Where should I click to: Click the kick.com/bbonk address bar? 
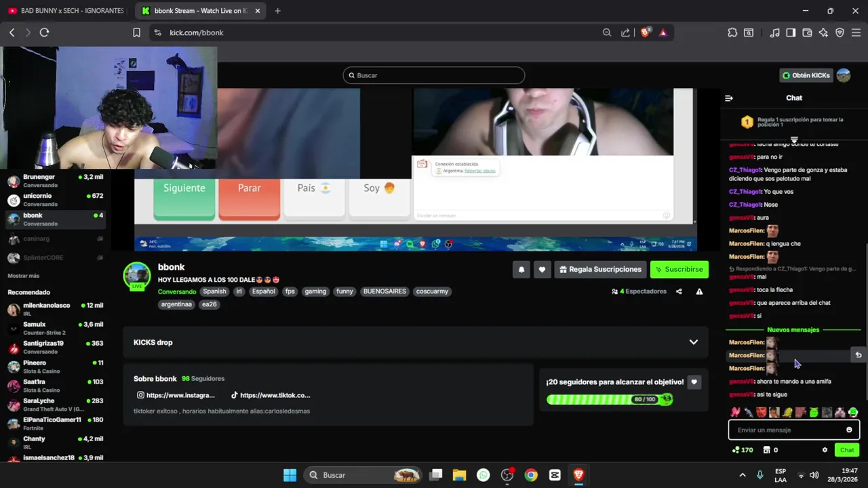pyautogui.click(x=373, y=33)
